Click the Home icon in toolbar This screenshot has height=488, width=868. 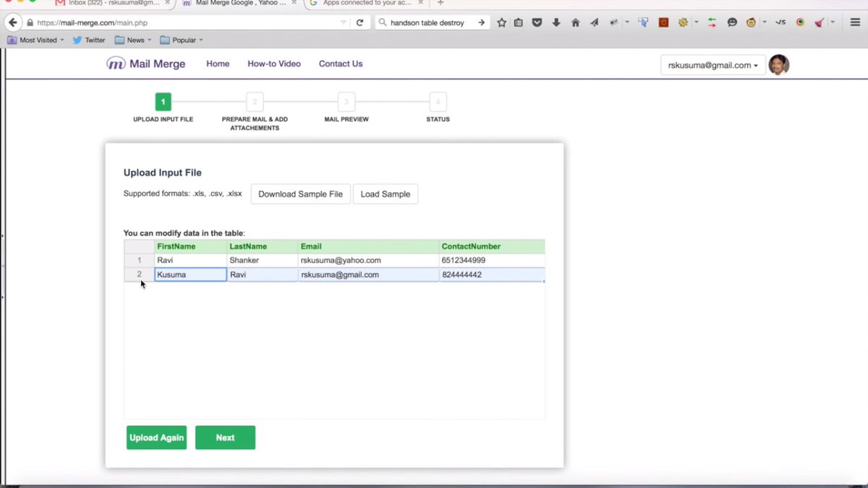(575, 22)
